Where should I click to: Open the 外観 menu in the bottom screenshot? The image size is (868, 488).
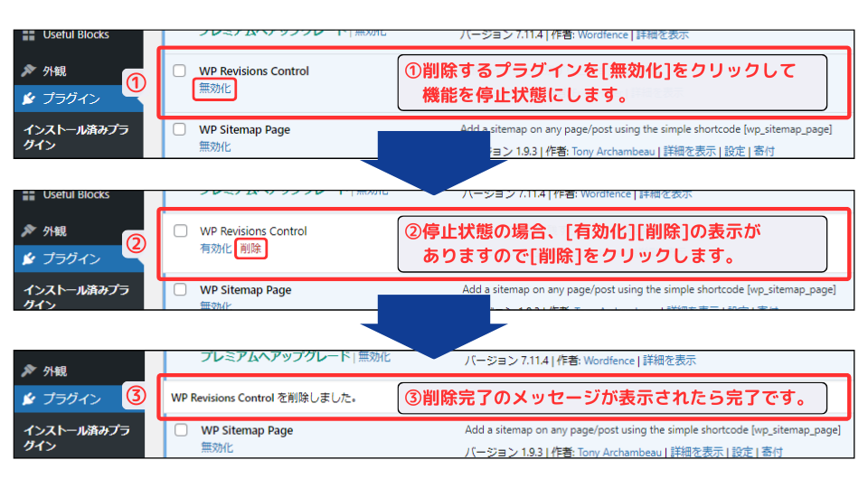[55, 371]
